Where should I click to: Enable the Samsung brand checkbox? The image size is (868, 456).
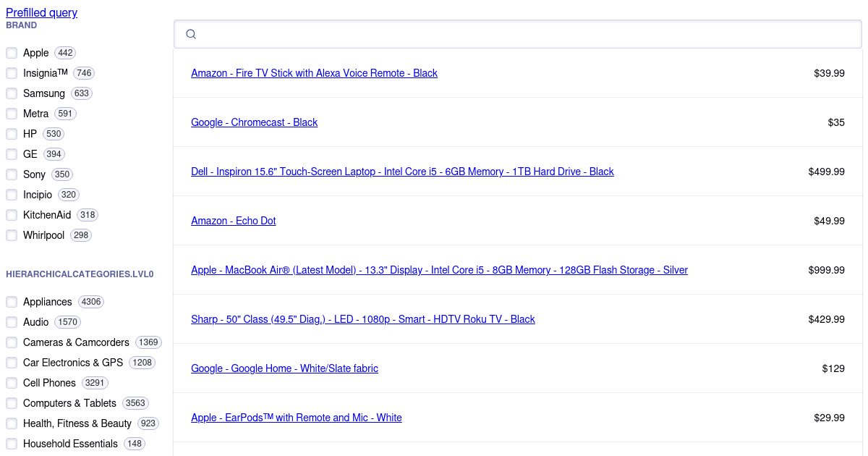point(12,93)
